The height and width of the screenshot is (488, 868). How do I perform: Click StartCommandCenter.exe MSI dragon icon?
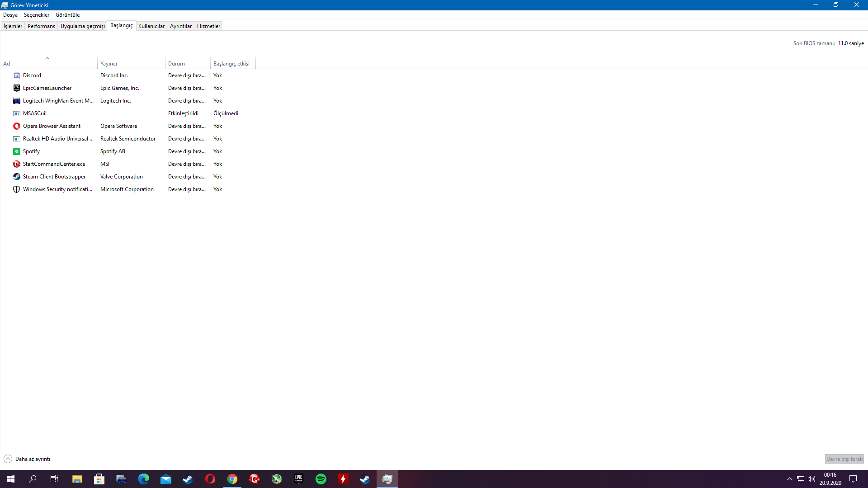point(17,164)
